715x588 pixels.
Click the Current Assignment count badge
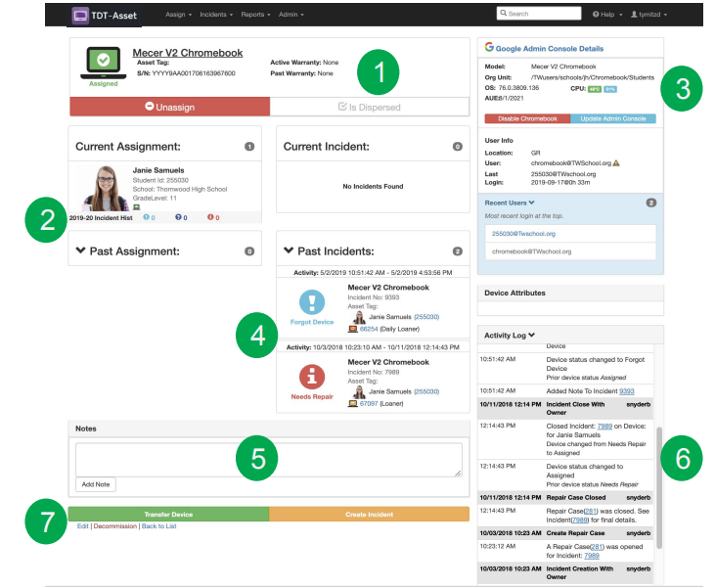point(249,147)
